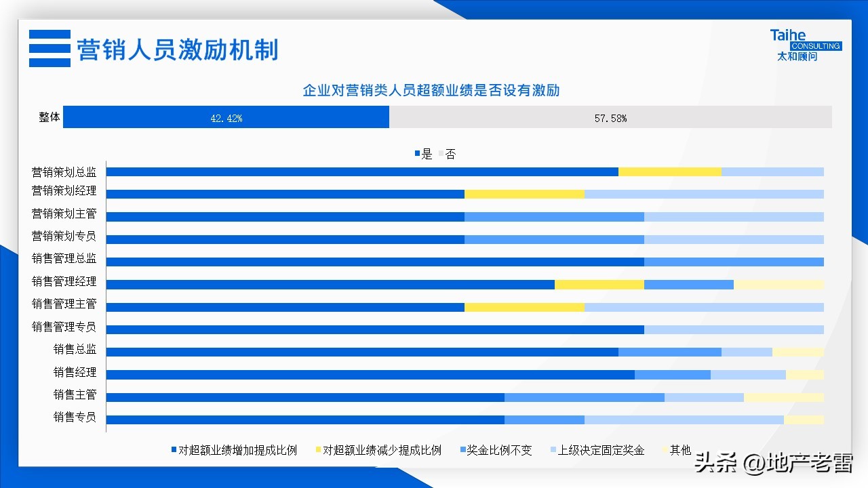Toggle the 是 legend entry
Image resolution: width=868 pixels, height=488 pixels.
(425, 153)
